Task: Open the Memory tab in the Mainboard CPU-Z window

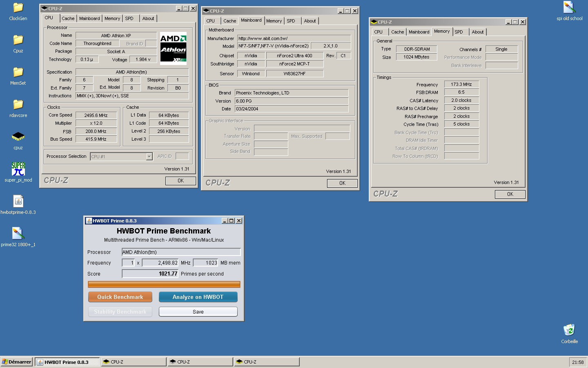Action: pos(274,21)
